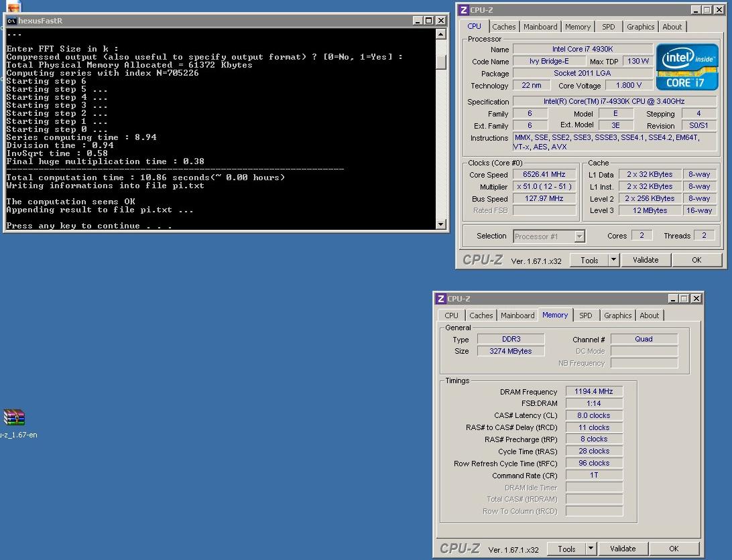Switch to SPD tab in upper CPU-Z window

pos(608,27)
